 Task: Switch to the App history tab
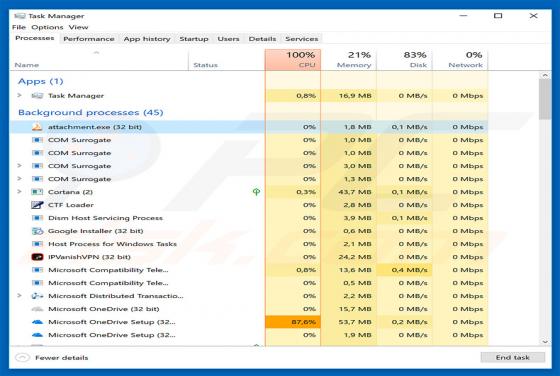(x=147, y=39)
